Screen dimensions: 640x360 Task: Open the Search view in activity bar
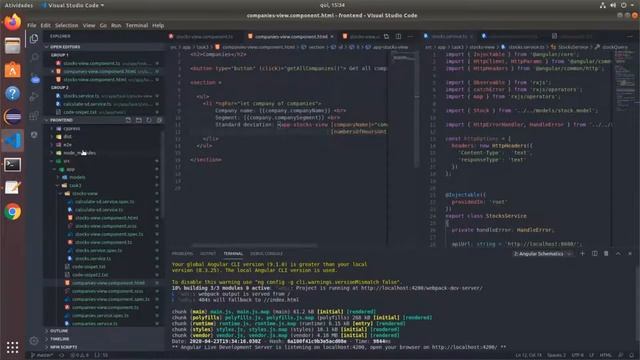[x=35, y=57]
